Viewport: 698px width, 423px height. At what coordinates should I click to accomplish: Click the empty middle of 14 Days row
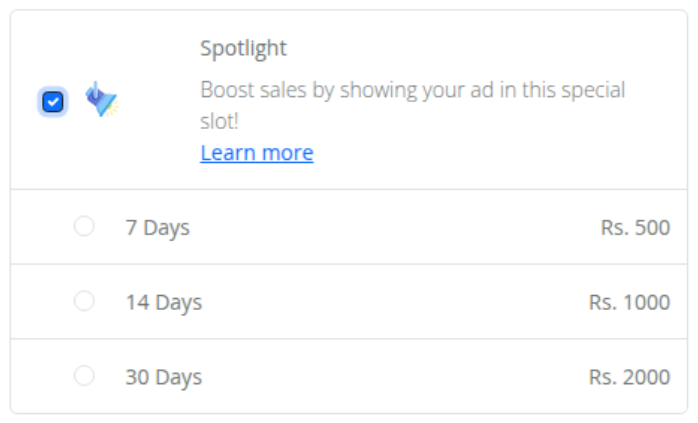(x=392, y=302)
